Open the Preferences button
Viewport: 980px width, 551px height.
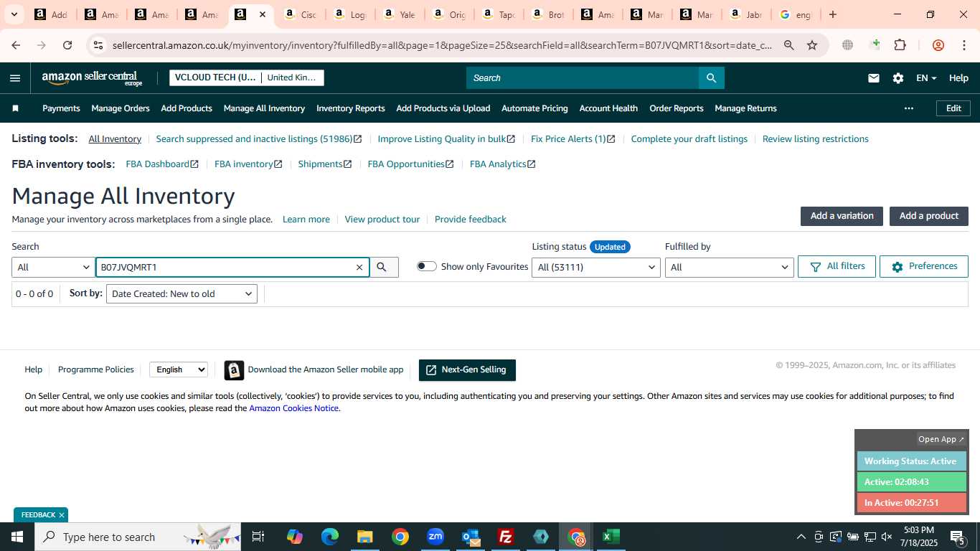click(x=924, y=266)
